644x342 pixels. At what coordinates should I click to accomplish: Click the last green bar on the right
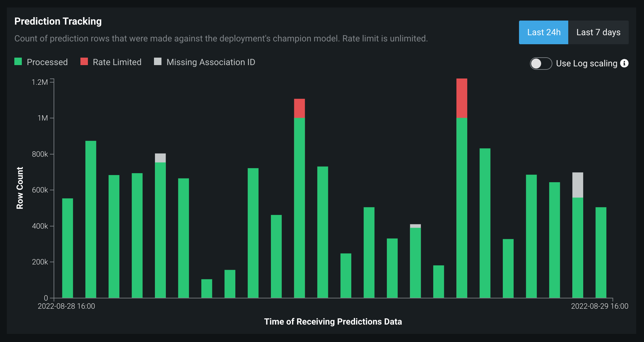(601, 252)
